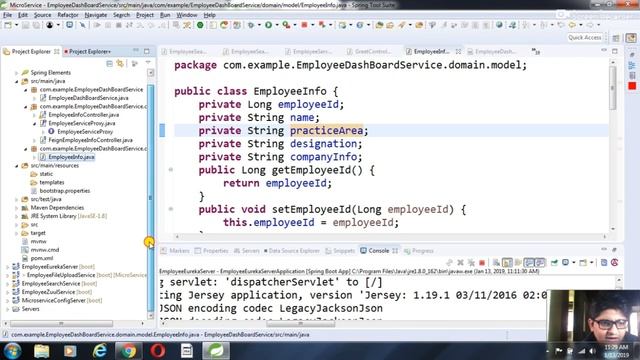Open the Debug button dropdown arrow
The width and height of the screenshot is (640, 360).
(259, 25)
